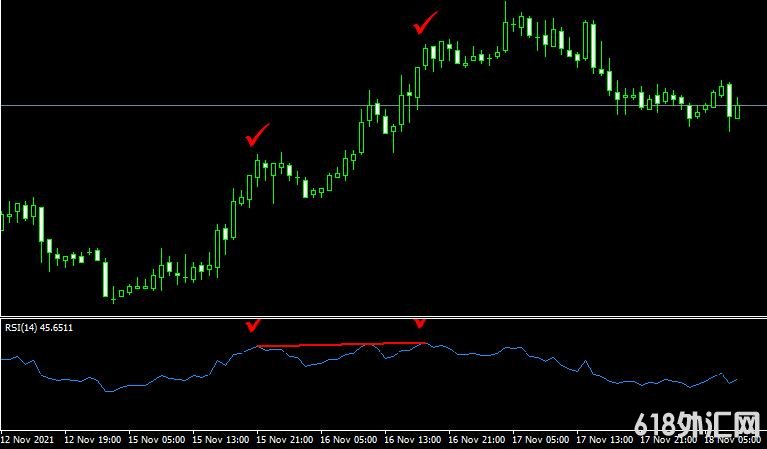
Task: Select the red RSI trendline
Action: 341,344
